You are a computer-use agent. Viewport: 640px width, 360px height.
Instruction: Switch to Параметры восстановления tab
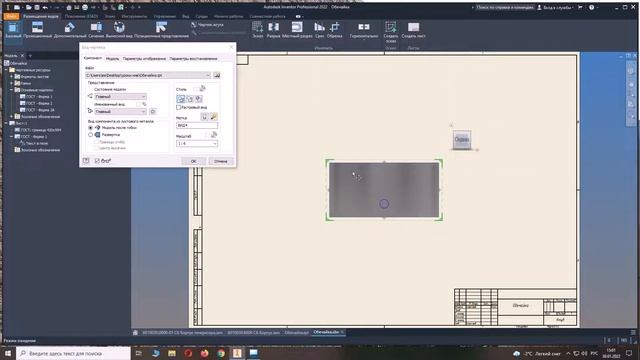coord(193,59)
